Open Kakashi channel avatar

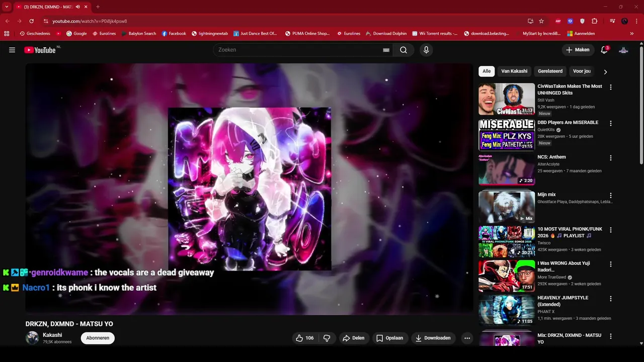coord(32,338)
